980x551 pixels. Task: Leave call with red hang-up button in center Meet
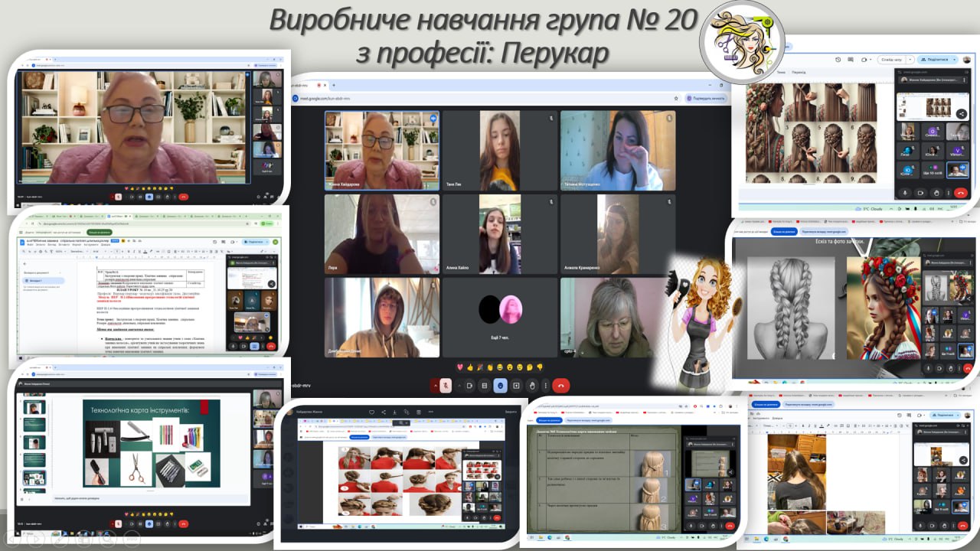tap(561, 386)
